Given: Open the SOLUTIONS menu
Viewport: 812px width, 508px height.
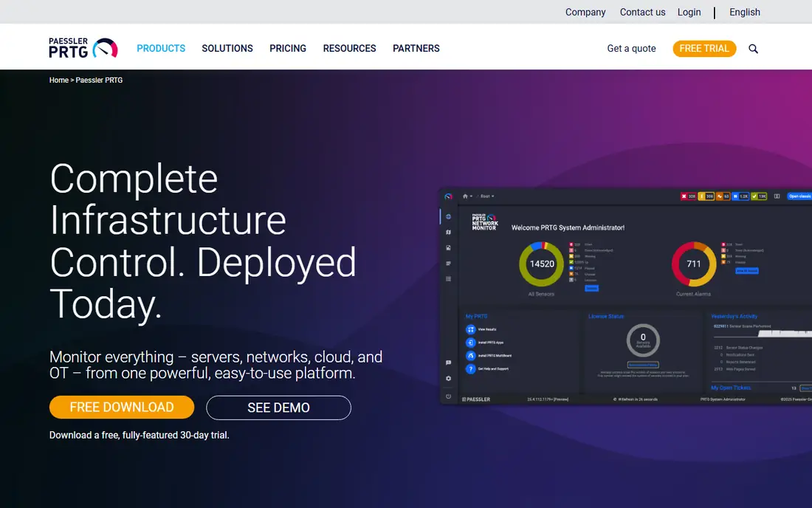Looking at the screenshot, I should [x=227, y=48].
